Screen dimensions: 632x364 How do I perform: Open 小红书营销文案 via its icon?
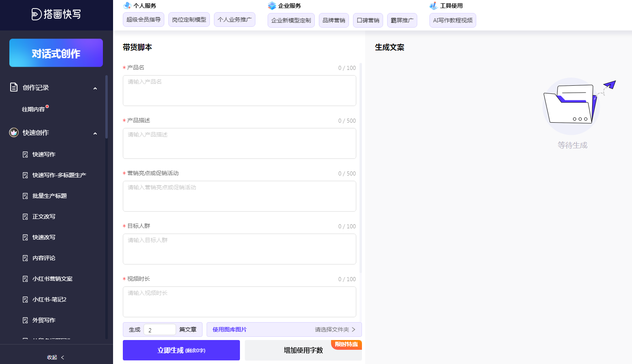(25, 279)
